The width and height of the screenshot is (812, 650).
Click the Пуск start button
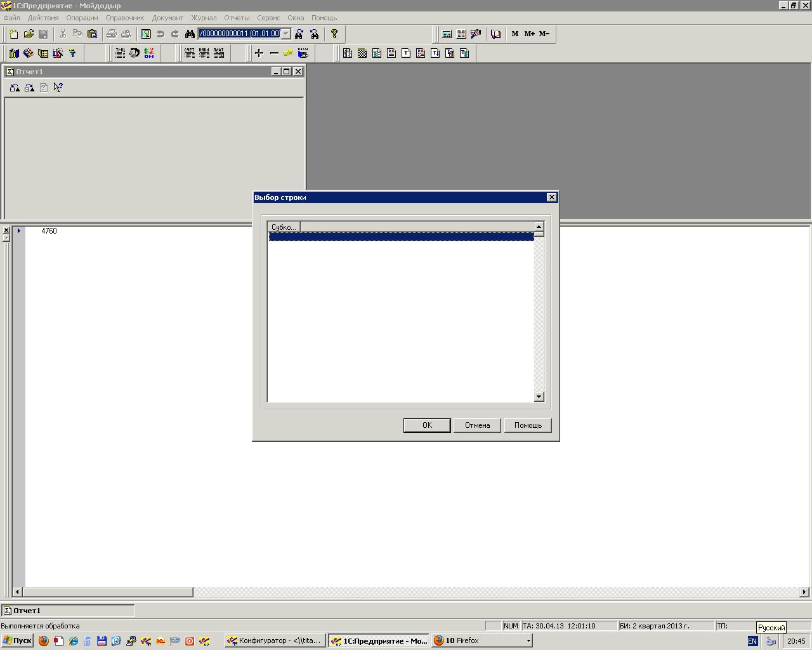click(x=17, y=641)
